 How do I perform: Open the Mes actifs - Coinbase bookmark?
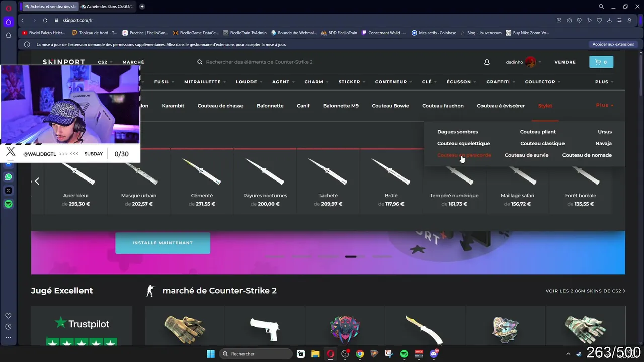point(434,33)
